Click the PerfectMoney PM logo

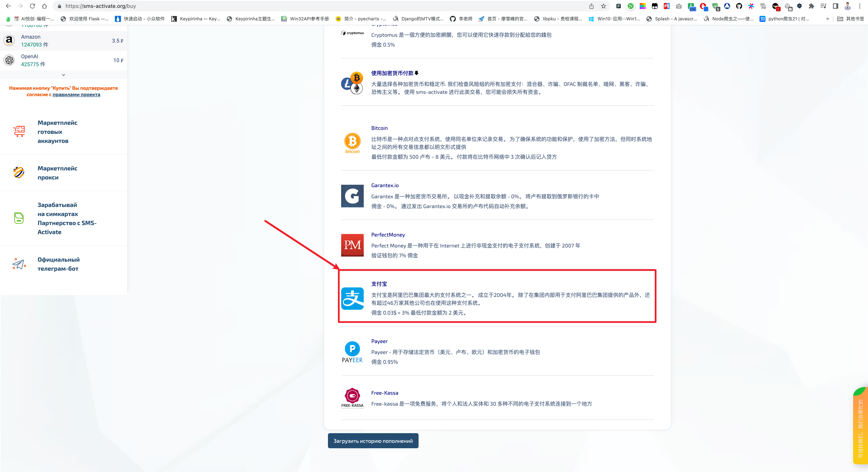(x=352, y=245)
